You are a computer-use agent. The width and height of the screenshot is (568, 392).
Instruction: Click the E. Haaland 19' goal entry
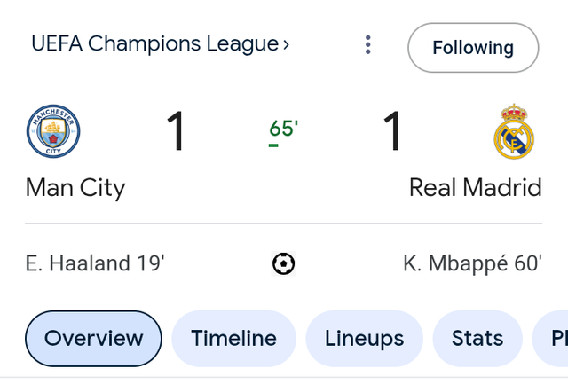[x=95, y=263]
